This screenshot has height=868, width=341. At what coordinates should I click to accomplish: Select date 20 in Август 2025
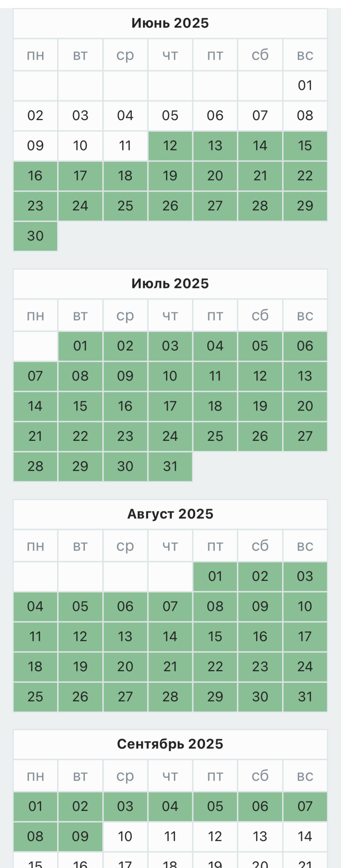pyautogui.click(x=125, y=667)
